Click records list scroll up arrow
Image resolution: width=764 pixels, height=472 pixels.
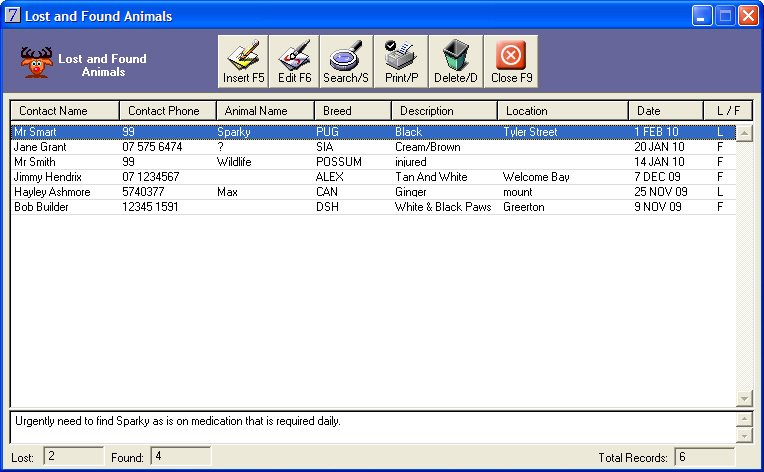coord(744,133)
